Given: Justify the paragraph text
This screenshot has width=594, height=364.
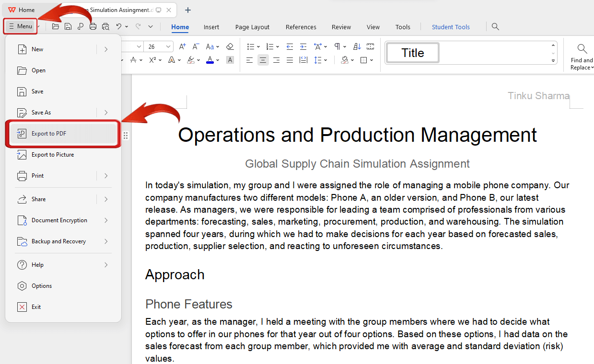Looking at the screenshot, I should [290, 60].
